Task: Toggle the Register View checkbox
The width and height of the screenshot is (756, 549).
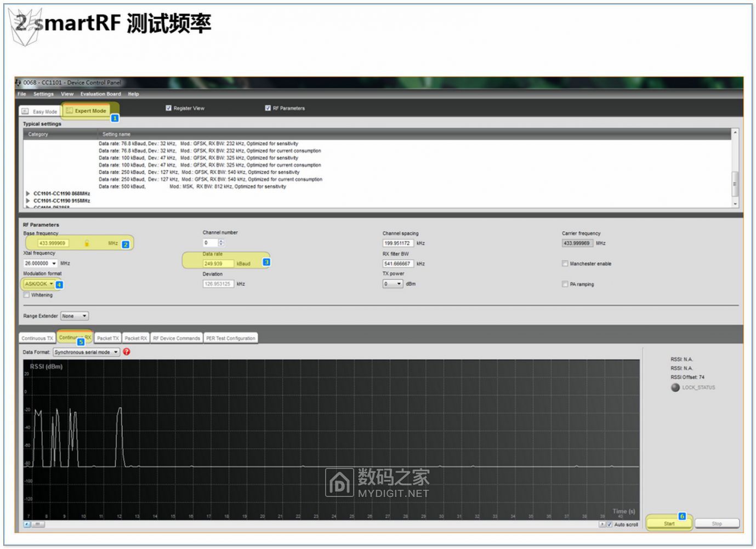Action: point(169,108)
